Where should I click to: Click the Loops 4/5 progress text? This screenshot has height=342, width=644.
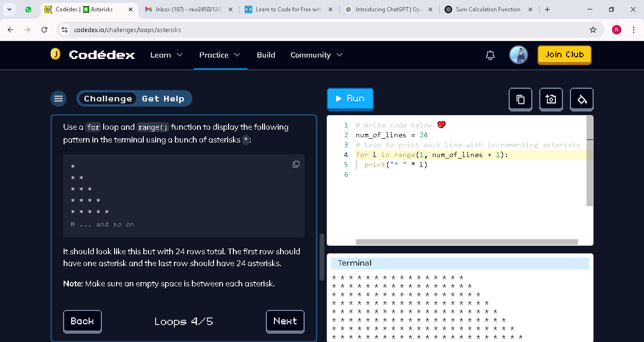(x=184, y=322)
